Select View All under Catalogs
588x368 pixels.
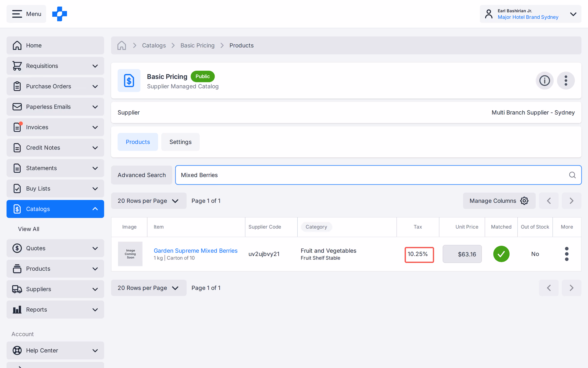click(x=28, y=229)
